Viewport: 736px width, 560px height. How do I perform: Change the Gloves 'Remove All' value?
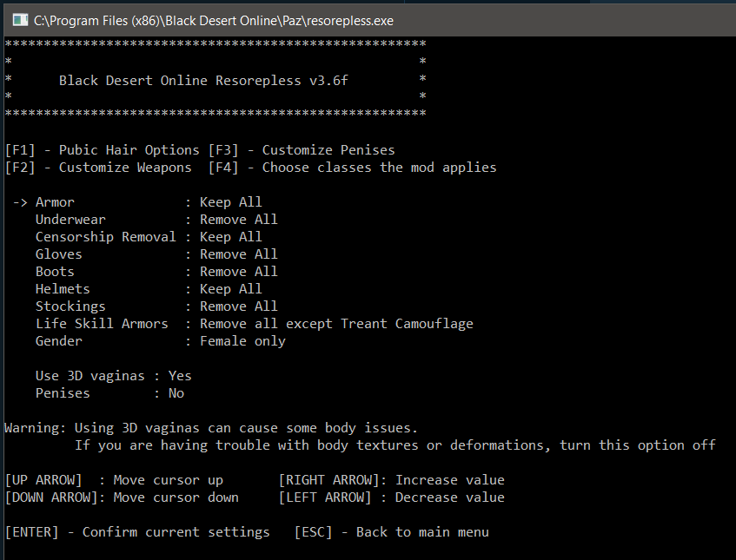click(x=239, y=254)
